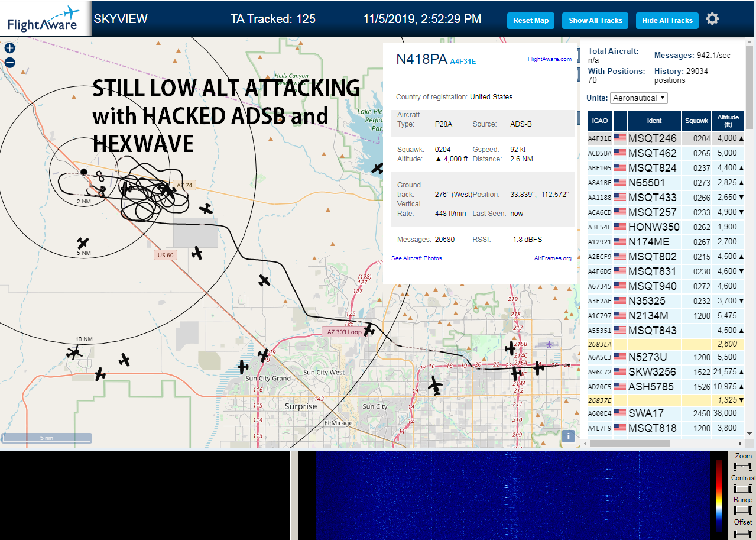
Task: Click Hide All Tracks button
Action: coord(667,20)
